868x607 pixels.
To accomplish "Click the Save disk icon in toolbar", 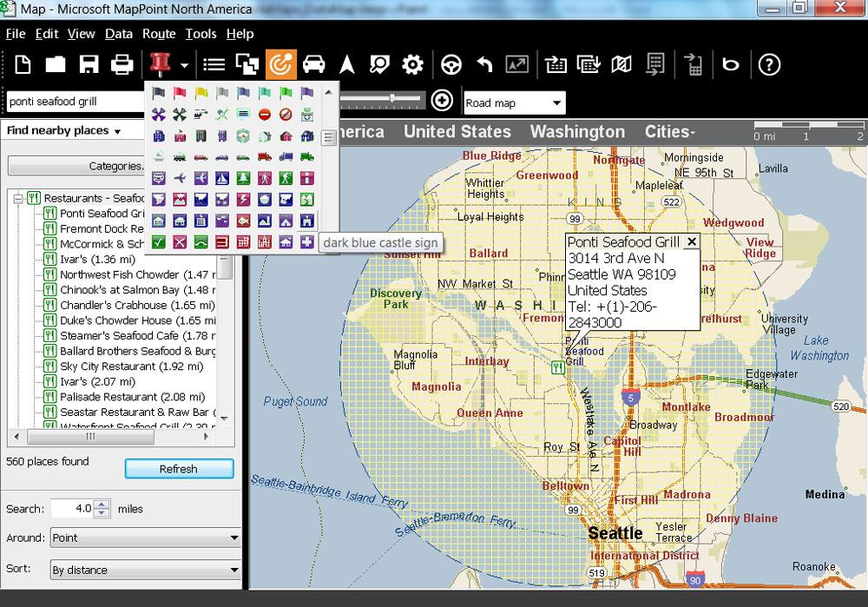I will 89,64.
